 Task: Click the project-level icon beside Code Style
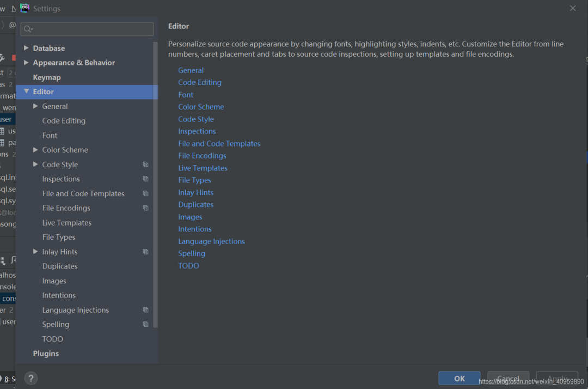coord(145,165)
